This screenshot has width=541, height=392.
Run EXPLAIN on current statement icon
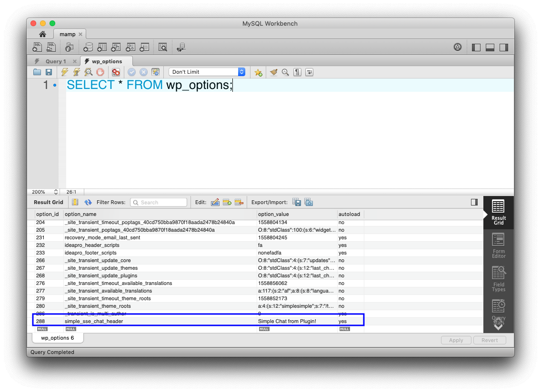[x=88, y=72]
